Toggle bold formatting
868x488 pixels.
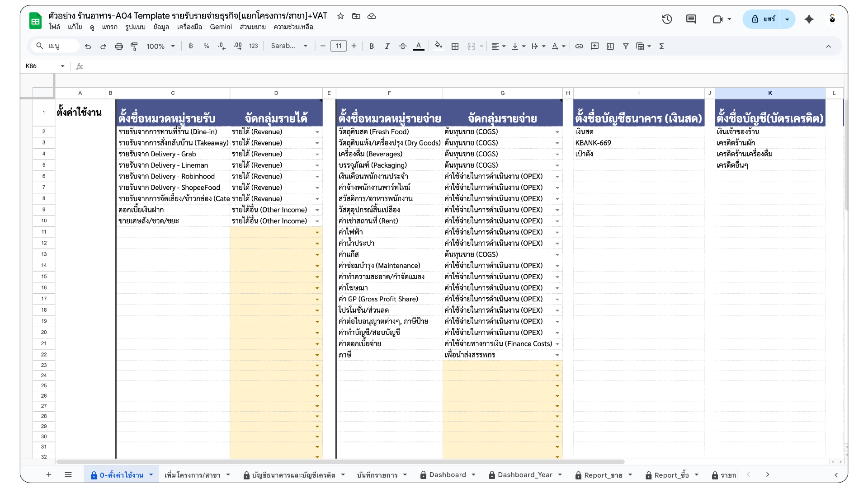tap(371, 46)
